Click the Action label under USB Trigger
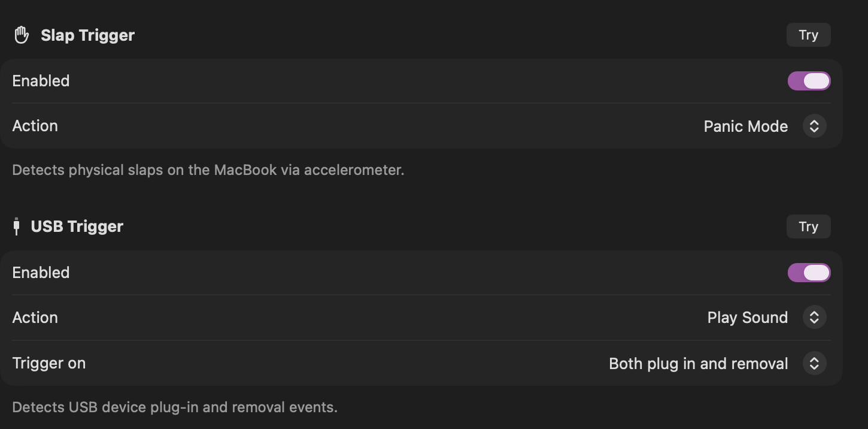The height and width of the screenshot is (429, 868). click(35, 318)
